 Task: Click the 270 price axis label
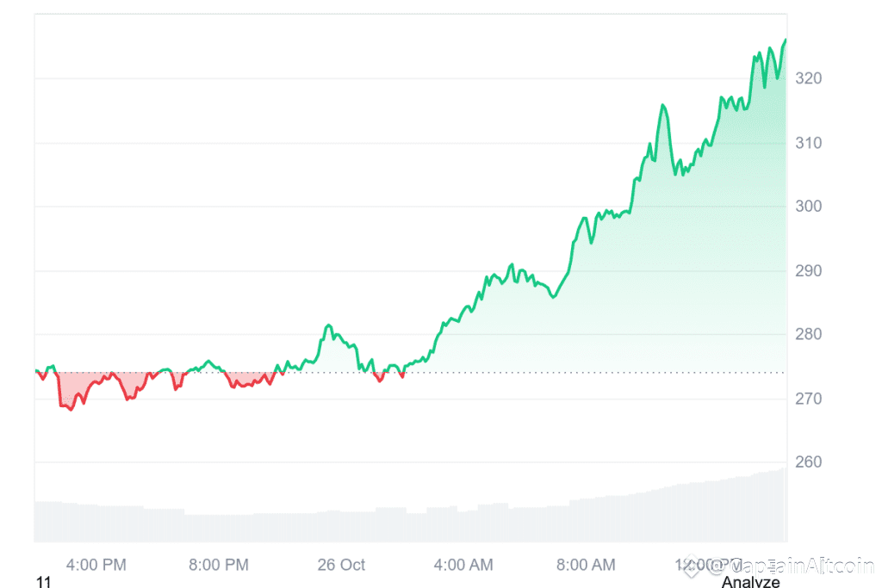tap(808, 399)
